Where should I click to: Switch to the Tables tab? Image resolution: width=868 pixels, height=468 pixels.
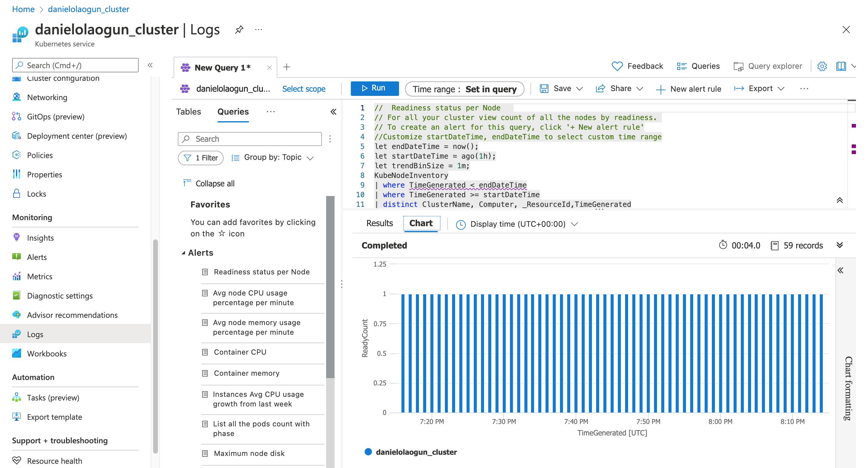[x=188, y=112]
